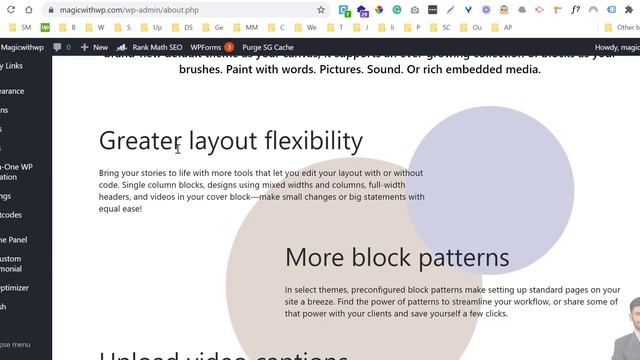Open the blue V-shaped extension icon
The image size is (640, 360).
coord(468,10)
